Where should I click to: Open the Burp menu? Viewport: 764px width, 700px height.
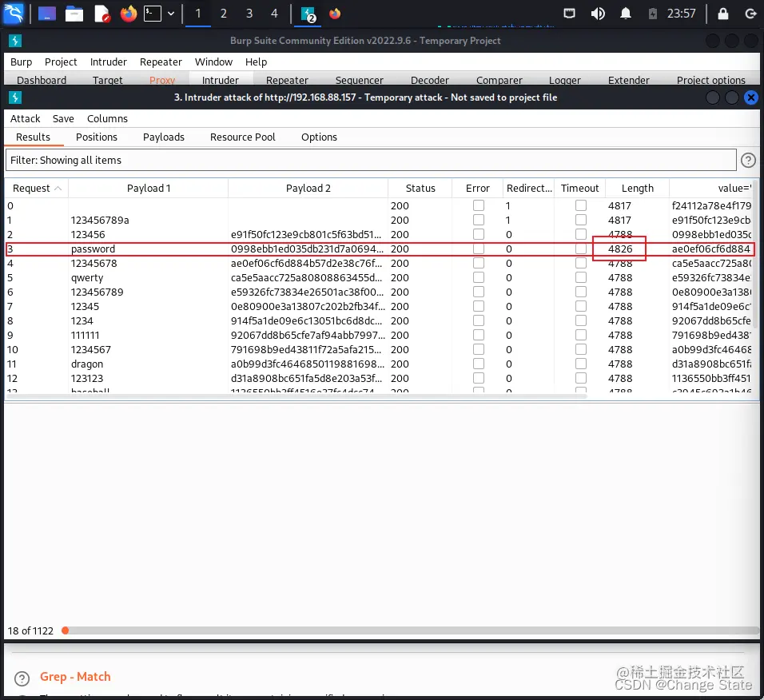pos(21,62)
